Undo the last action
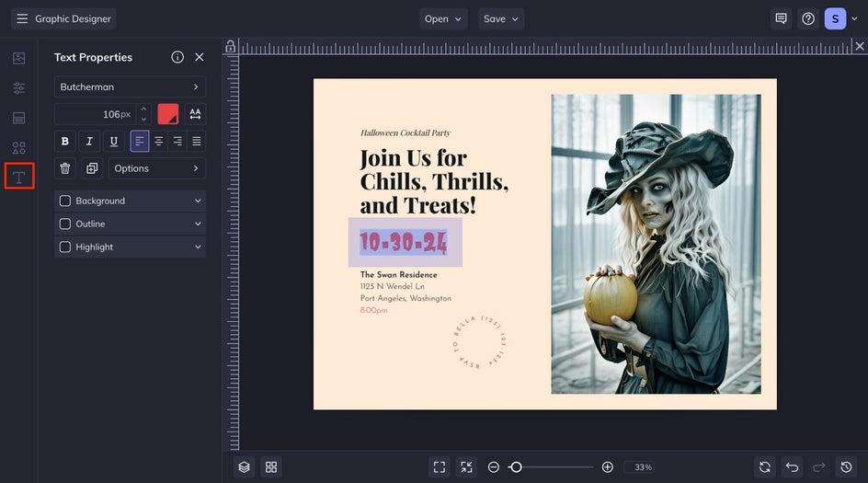The height and width of the screenshot is (483, 868). click(x=793, y=467)
